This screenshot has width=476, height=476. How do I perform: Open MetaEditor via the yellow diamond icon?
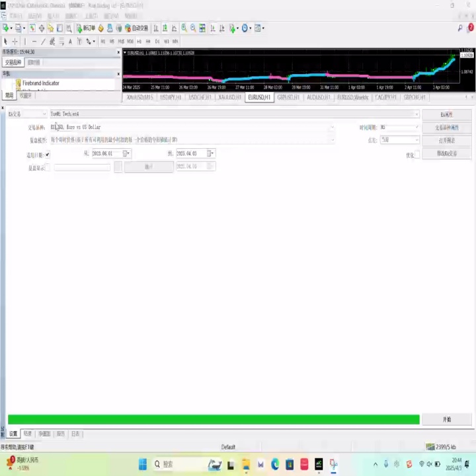click(100, 28)
